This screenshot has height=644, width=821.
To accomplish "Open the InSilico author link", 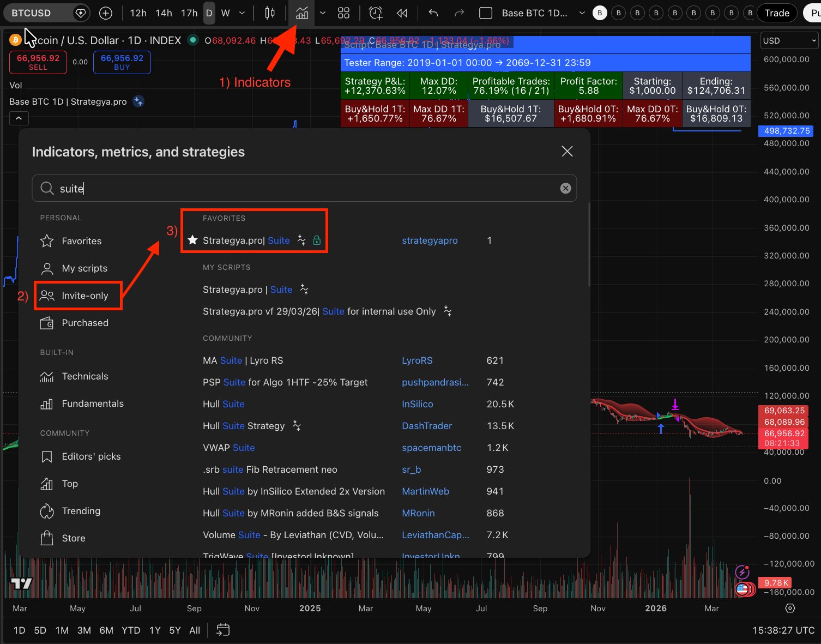I will click(418, 404).
